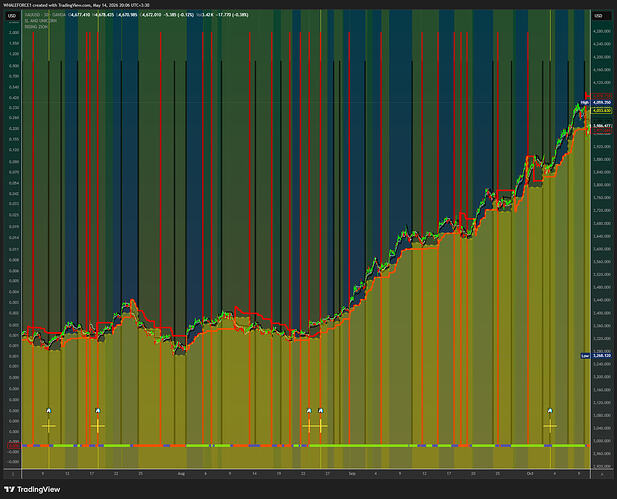
Task: Click the Oct label on the time axis
Action: (530, 474)
